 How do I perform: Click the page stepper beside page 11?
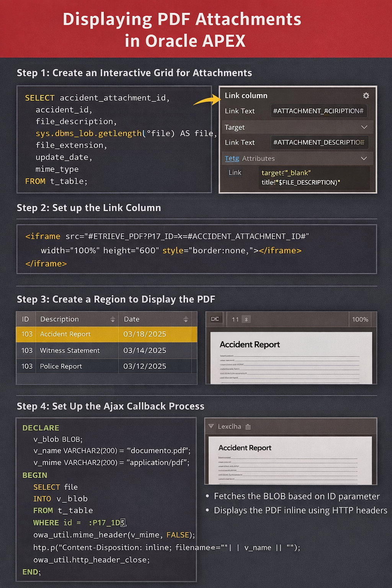246,319
